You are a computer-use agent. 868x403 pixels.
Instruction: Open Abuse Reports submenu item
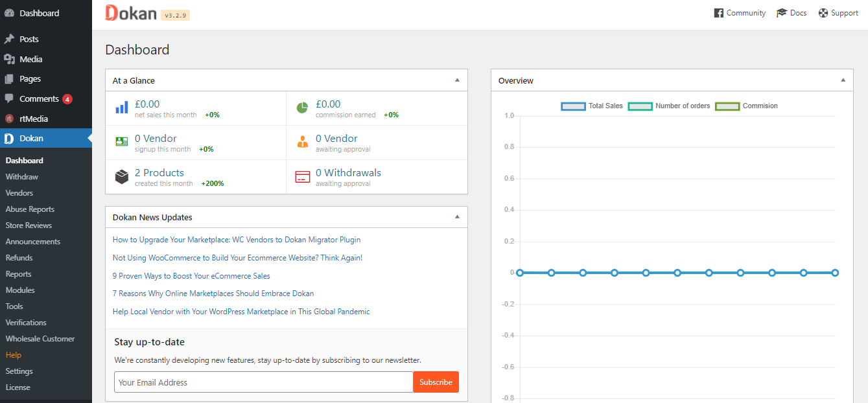tap(30, 209)
